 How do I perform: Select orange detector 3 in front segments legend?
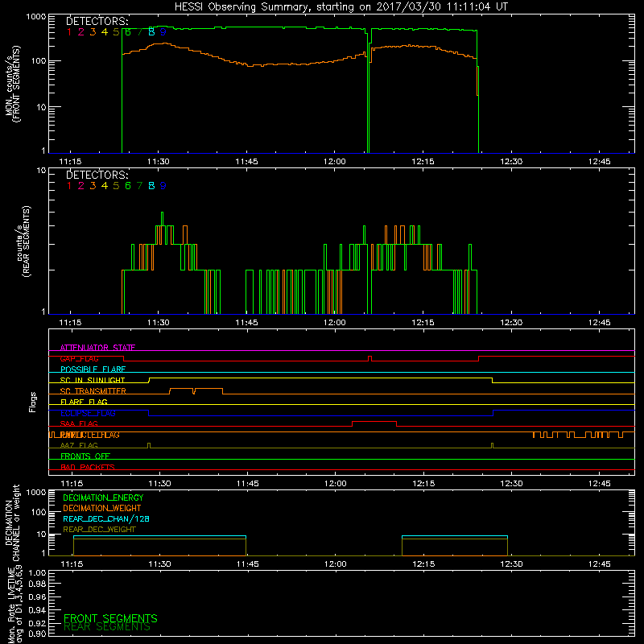pos(93,32)
